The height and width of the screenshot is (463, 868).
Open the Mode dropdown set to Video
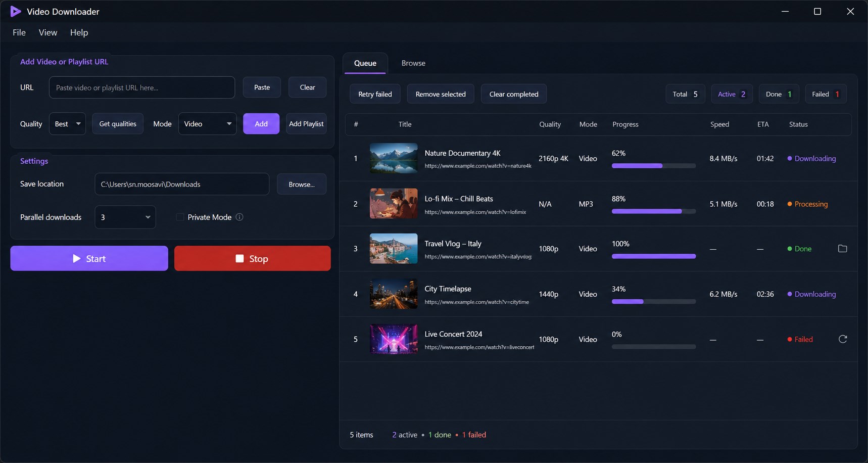pos(207,124)
